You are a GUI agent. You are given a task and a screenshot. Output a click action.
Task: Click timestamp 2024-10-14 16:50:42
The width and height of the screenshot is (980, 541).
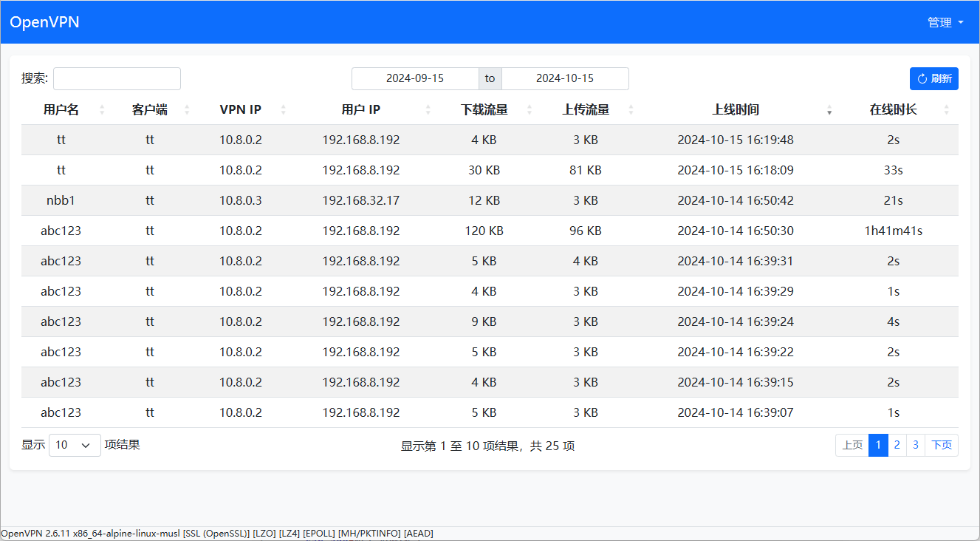point(736,200)
